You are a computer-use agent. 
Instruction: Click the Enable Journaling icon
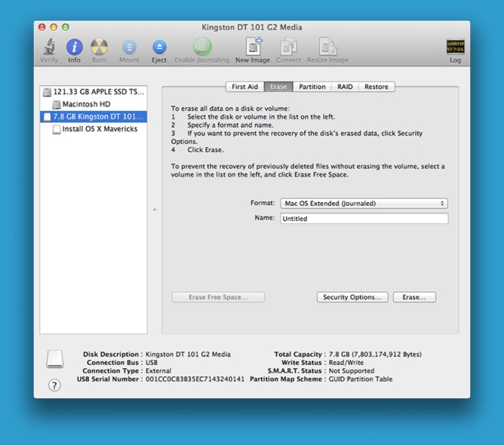pos(202,47)
